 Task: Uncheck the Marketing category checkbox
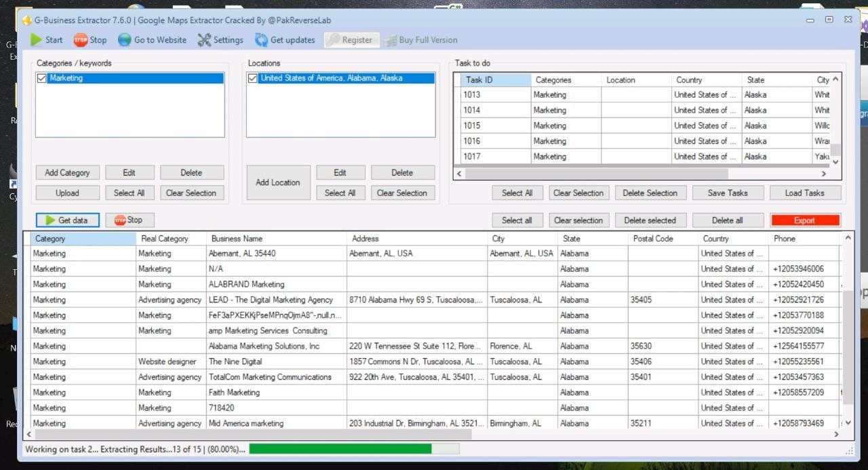42,79
